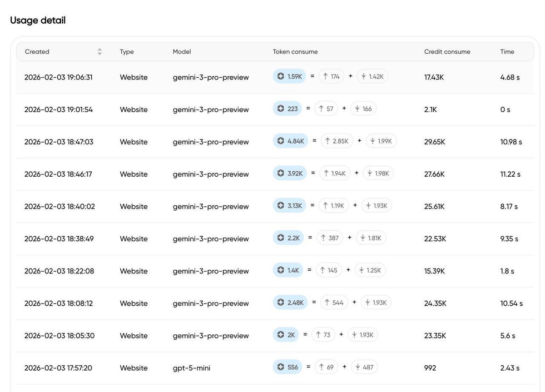The width and height of the screenshot is (545, 392).
Task: Click credit value 992
Action: [430, 368]
